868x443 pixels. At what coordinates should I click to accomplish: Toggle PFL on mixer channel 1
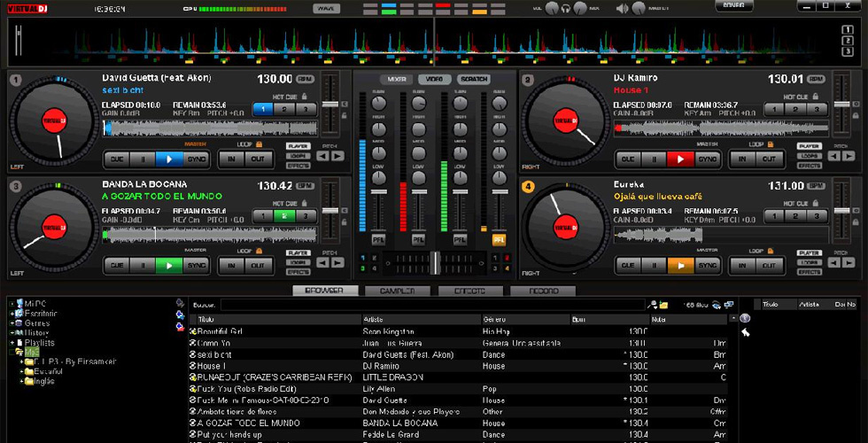[379, 240]
